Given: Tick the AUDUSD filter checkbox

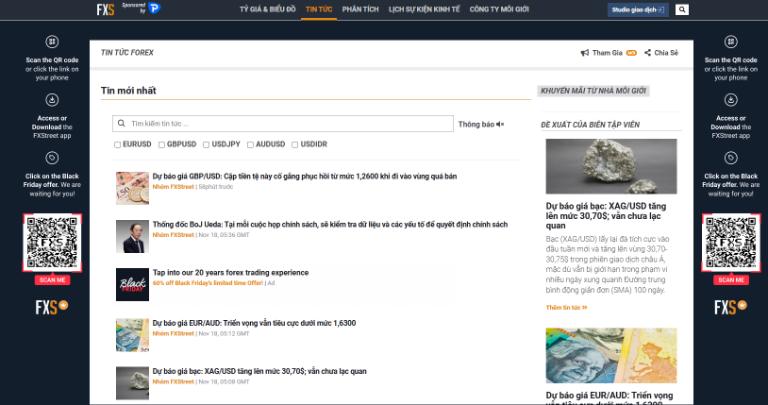Looking at the screenshot, I should (249, 144).
